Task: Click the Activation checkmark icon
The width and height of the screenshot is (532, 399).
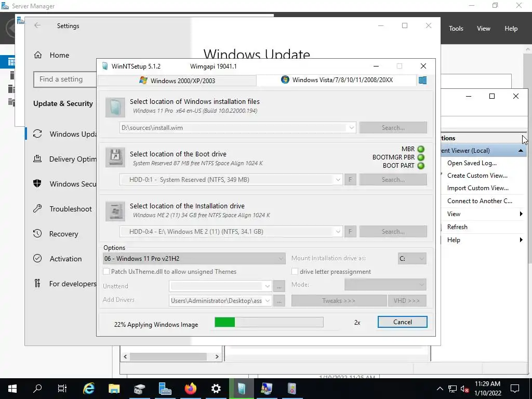Action: [37, 258]
